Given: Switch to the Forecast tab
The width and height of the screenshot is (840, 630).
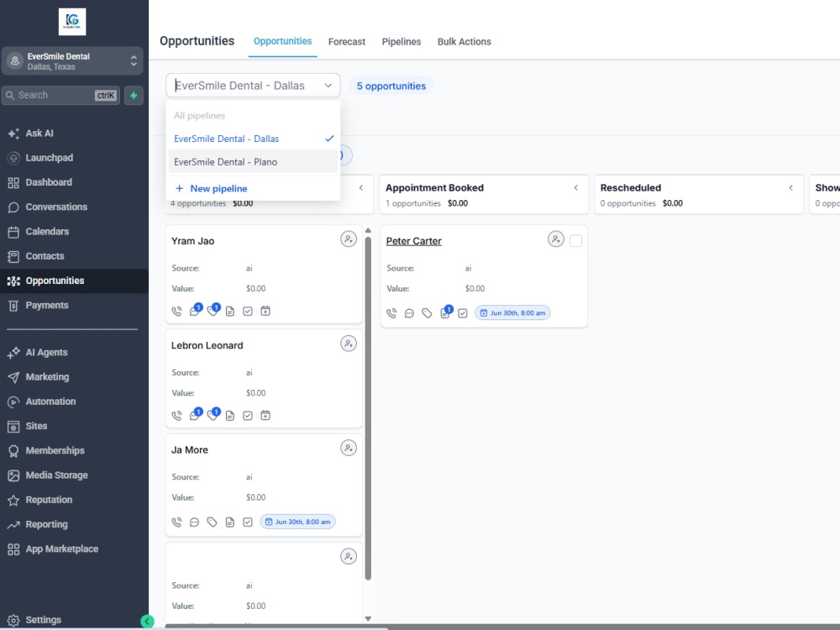Looking at the screenshot, I should tap(347, 42).
